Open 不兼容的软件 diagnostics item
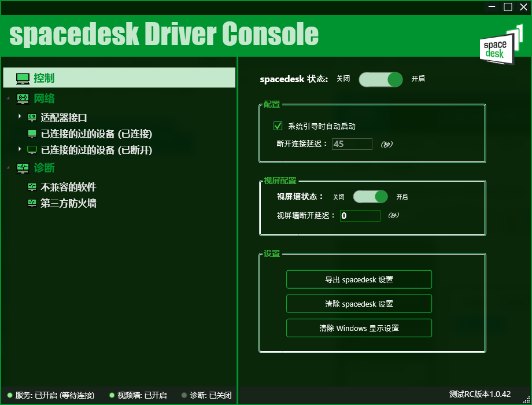This screenshot has width=532, height=405. [69, 187]
